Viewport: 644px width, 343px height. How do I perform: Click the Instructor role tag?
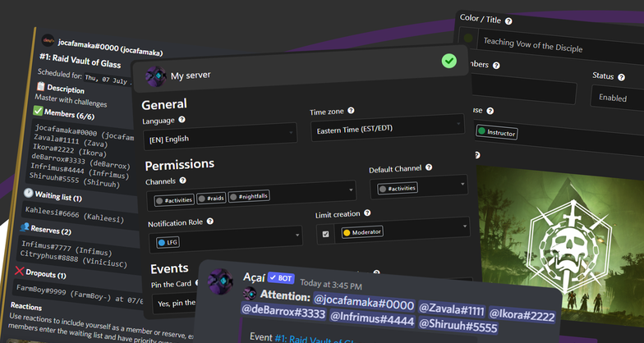(497, 133)
